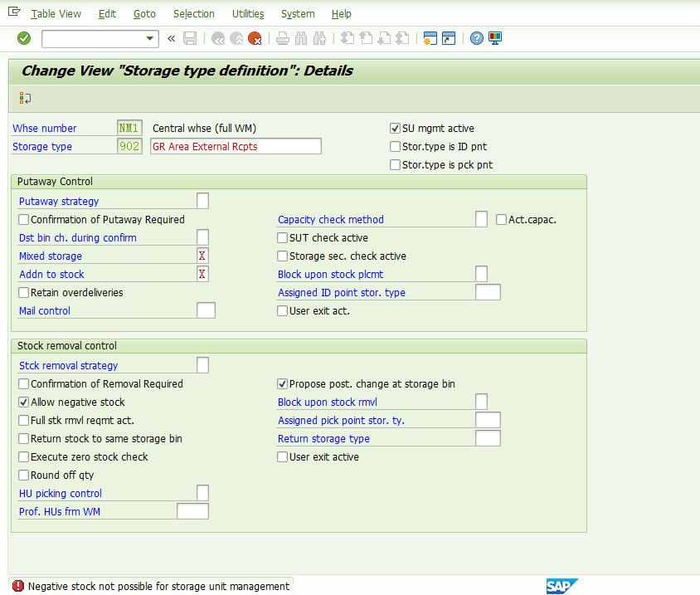Open Help via the question mark icon
Viewport: 700px width, 595px height.
(476, 38)
